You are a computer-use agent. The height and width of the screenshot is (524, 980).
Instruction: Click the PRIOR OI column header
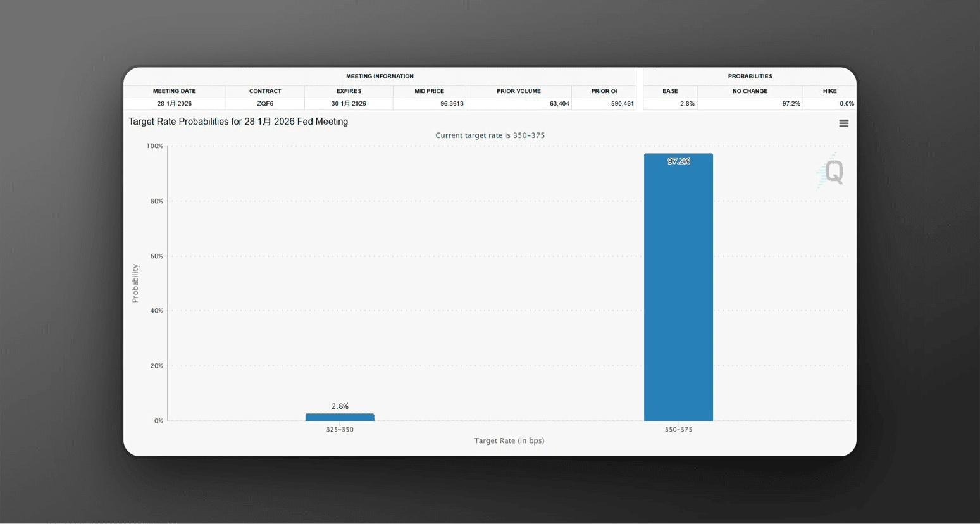(x=604, y=91)
